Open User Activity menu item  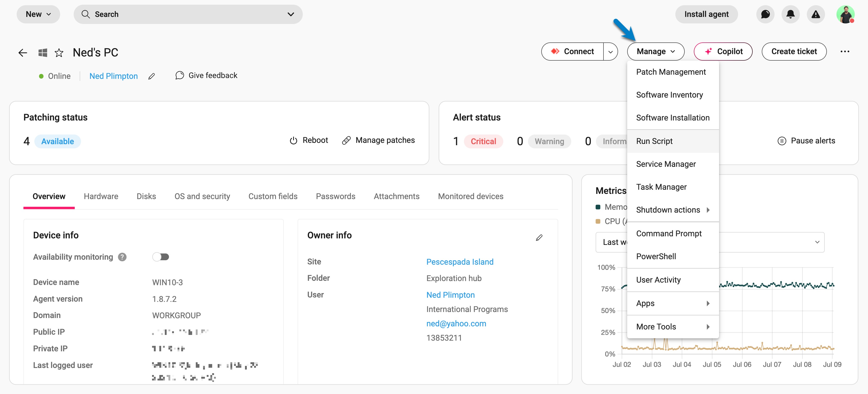tap(673, 280)
